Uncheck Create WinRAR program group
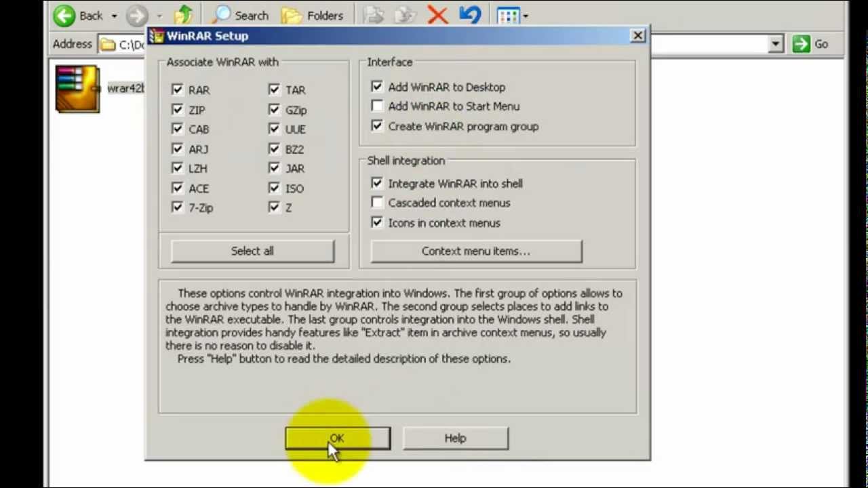The image size is (868, 488). click(x=377, y=126)
